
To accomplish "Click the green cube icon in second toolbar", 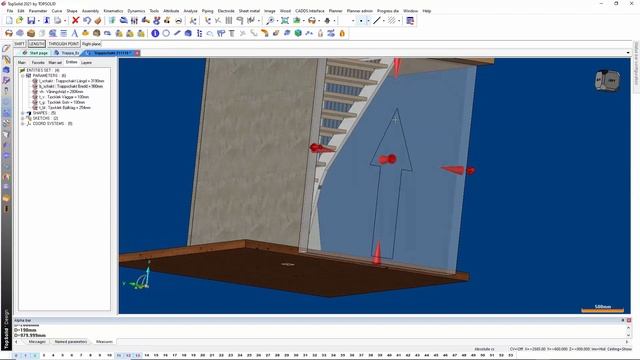I will [298, 33].
